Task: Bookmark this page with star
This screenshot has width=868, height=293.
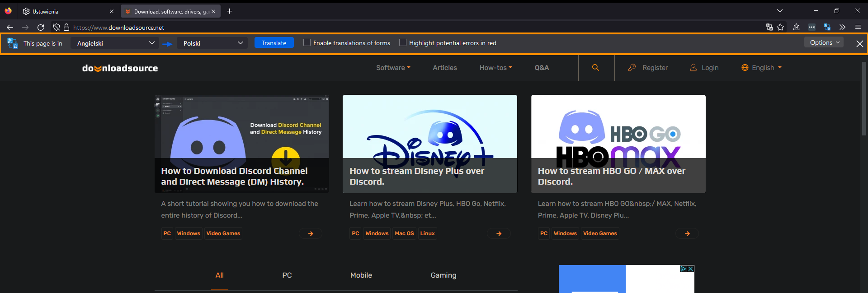Action: [x=780, y=27]
